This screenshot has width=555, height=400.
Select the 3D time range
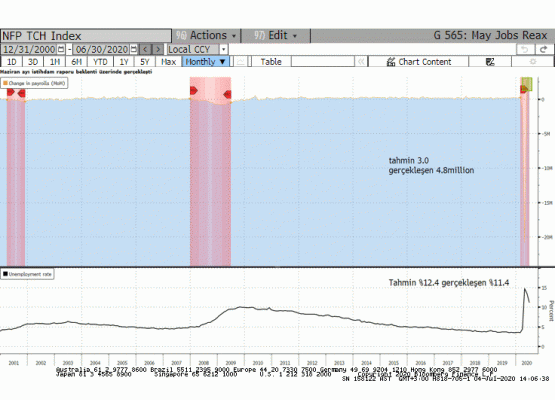(x=33, y=62)
